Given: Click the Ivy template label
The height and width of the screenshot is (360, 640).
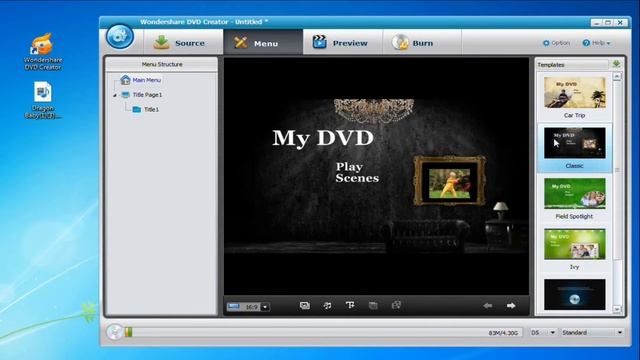Looking at the screenshot, I should point(574,267).
